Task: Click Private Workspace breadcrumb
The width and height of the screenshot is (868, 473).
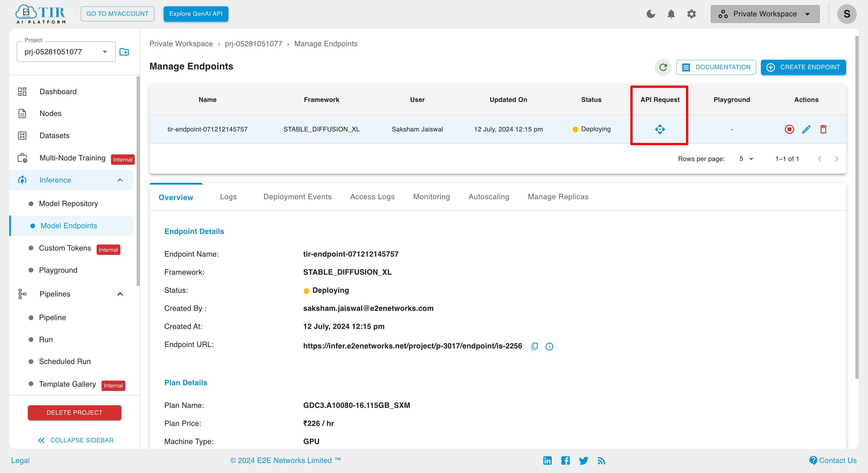Action: [181, 44]
